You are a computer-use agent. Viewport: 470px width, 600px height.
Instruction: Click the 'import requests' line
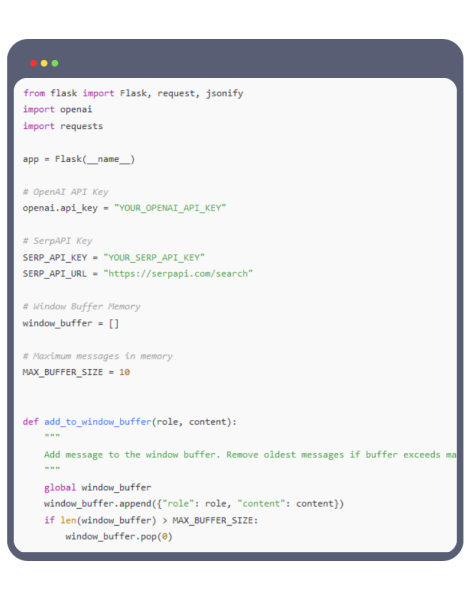click(x=63, y=126)
